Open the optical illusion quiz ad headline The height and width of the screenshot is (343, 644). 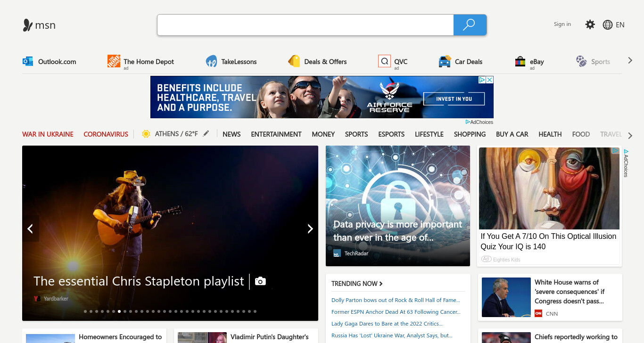pyautogui.click(x=548, y=241)
